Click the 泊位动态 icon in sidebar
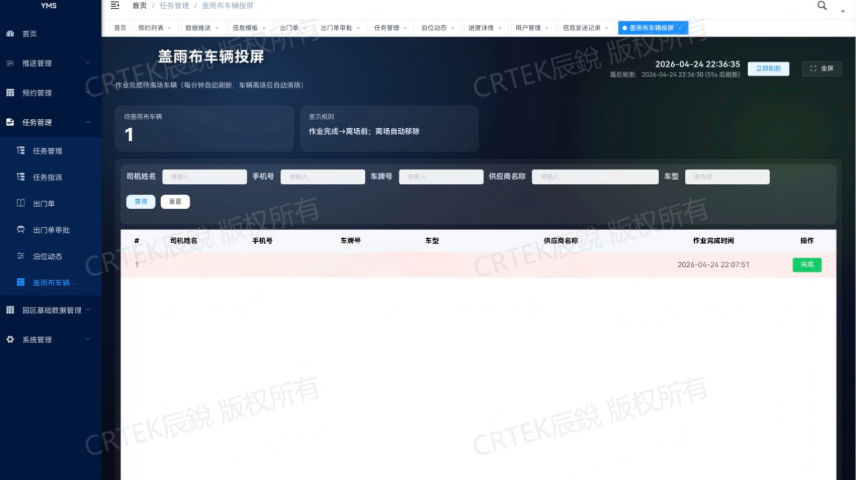Screen dimensions: 856x480 pyautogui.click(x=21, y=256)
